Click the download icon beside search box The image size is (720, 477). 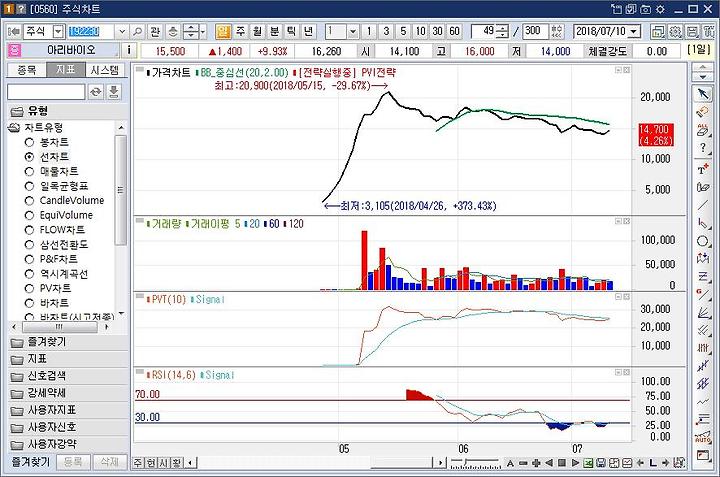pyautogui.click(x=113, y=92)
